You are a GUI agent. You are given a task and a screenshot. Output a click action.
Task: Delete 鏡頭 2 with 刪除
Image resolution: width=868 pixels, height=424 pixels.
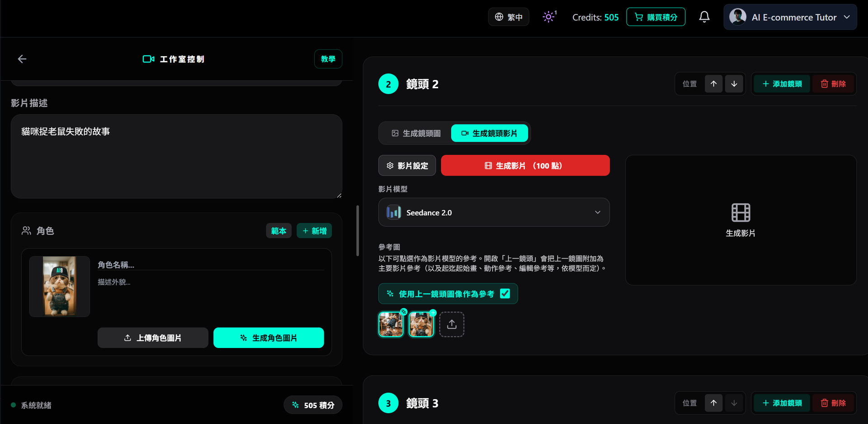coord(833,84)
